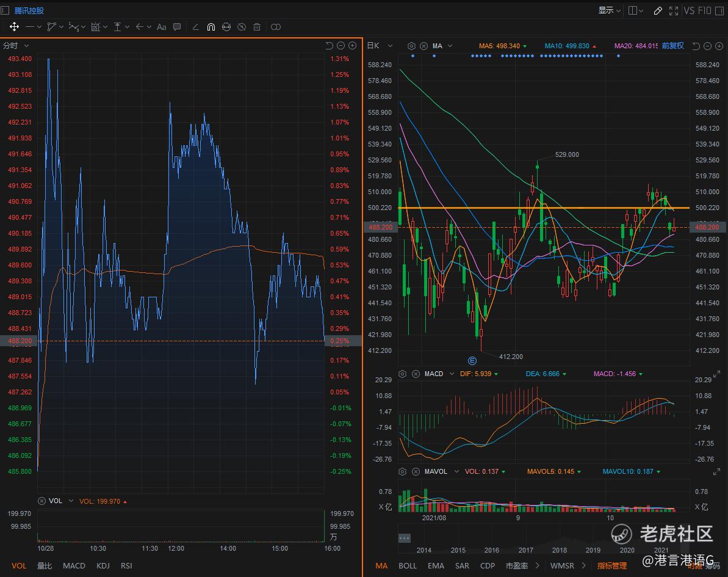Click the trash icon to delete drawings
Screen dimensions: 728x577
tap(257, 27)
